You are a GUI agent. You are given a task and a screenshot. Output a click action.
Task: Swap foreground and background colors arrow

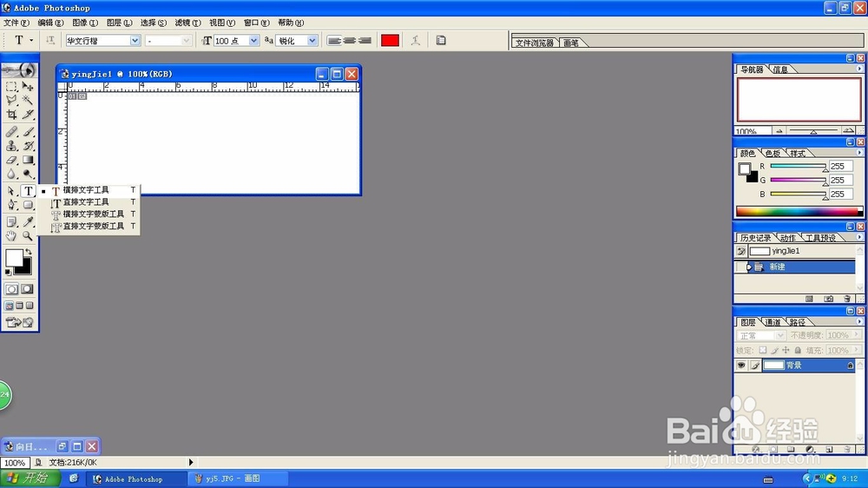click(29, 252)
